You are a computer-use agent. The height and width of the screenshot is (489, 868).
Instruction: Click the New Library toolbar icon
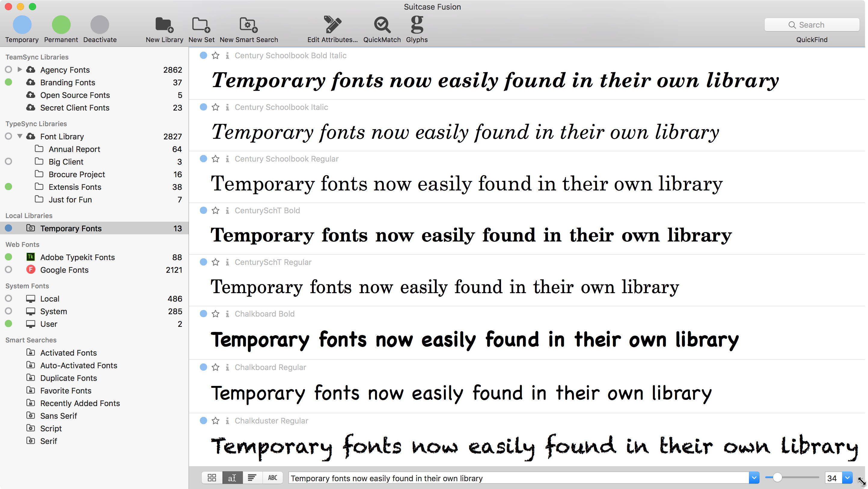(164, 25)
